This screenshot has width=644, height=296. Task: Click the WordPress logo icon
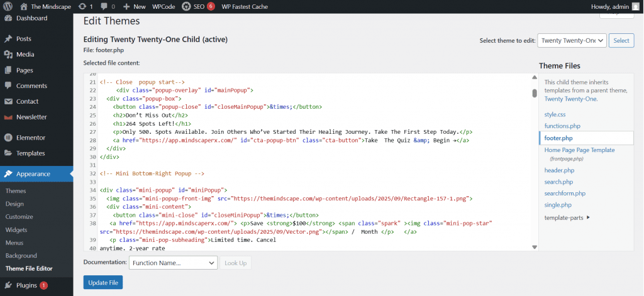pos(8,6)
